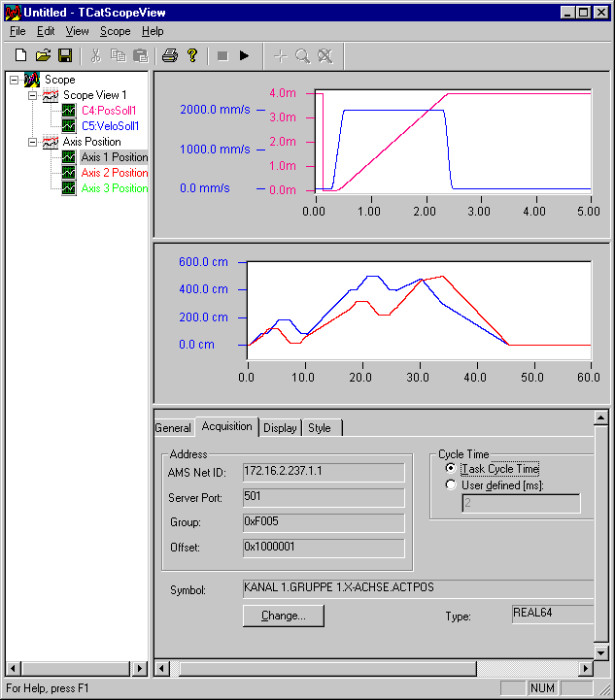Click the Scope View 1 graph icon
The width and height of the screenshot is (615, 700).
coord(51,95)
